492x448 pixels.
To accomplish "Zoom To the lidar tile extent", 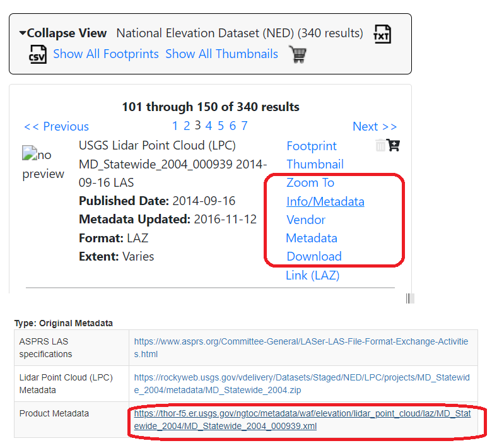I will coord(310,183).
